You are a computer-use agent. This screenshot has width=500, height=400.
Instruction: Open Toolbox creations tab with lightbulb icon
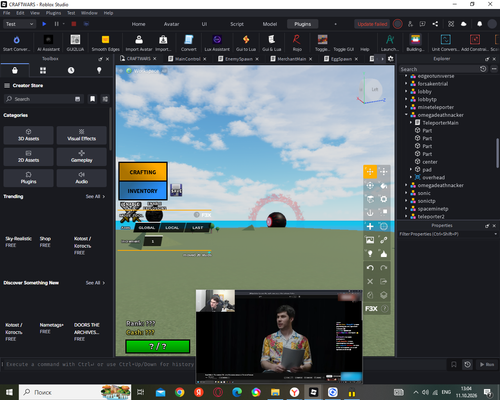99,70
